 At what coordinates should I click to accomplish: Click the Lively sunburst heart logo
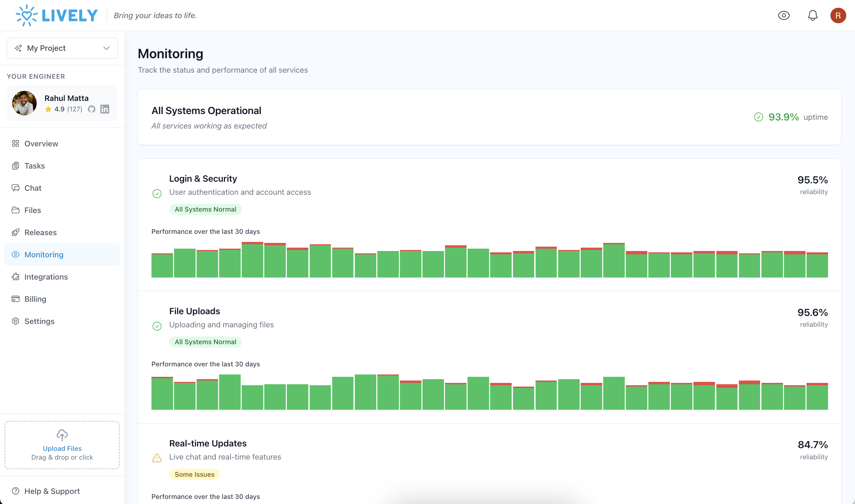click(27, 15)
